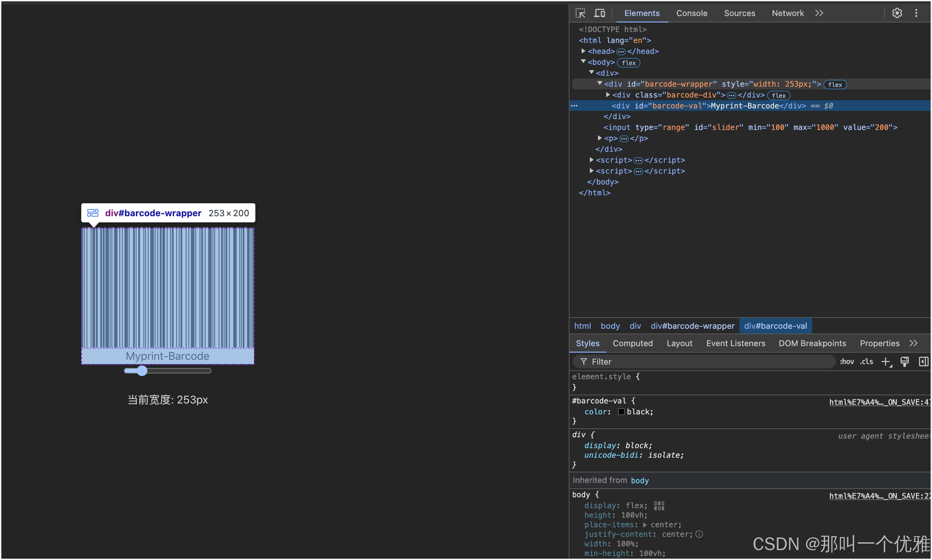This screenshot has width=932, height=560.
Task: Collapse the body element node
Action: (583, 61)
